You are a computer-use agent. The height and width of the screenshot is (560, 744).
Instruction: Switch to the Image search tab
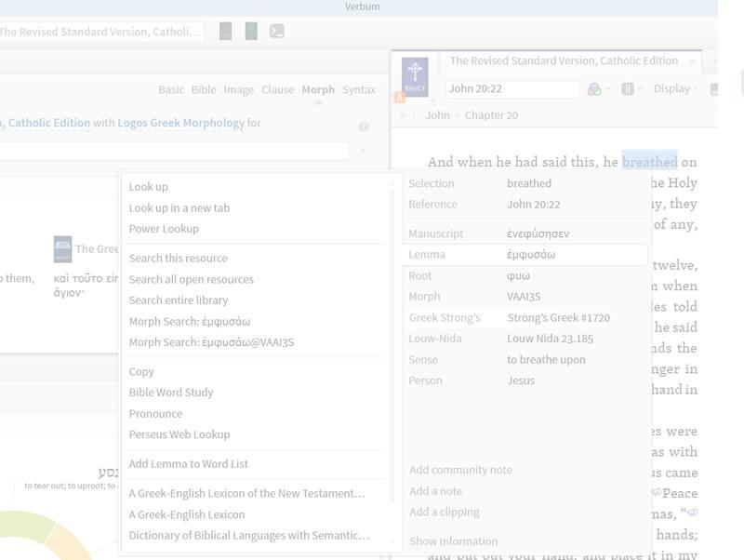[239, 89]
